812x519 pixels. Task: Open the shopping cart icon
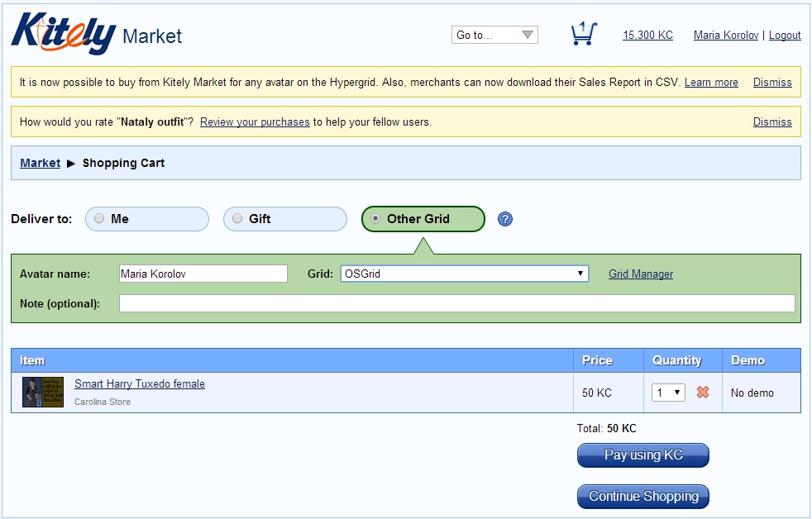tap(584, 34)
